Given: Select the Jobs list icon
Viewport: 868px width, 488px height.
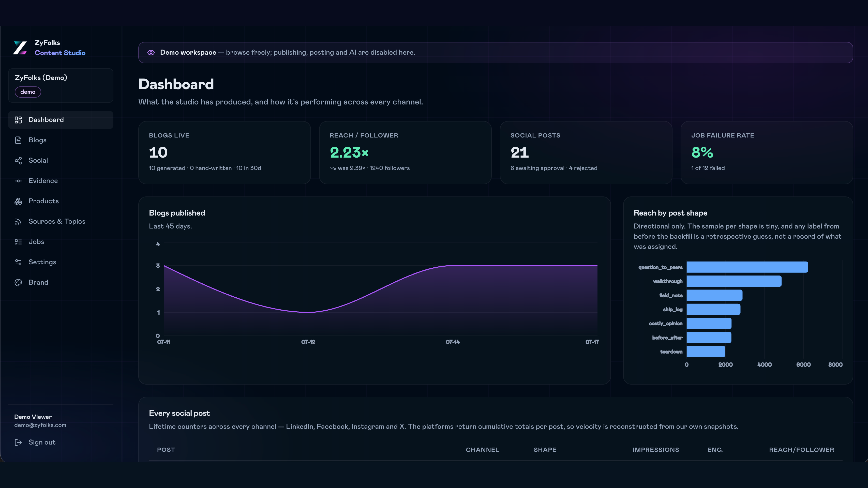Looking at the screenshot, I should (18, 242).
